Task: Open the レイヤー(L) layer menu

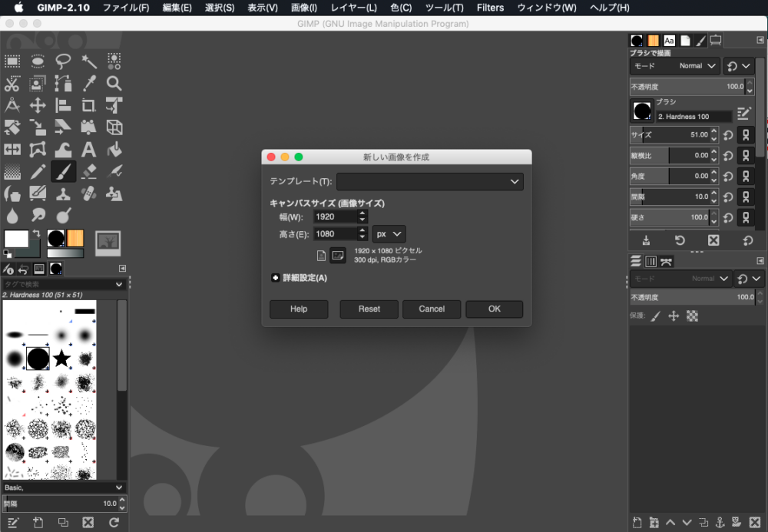Action: [353, 8]
